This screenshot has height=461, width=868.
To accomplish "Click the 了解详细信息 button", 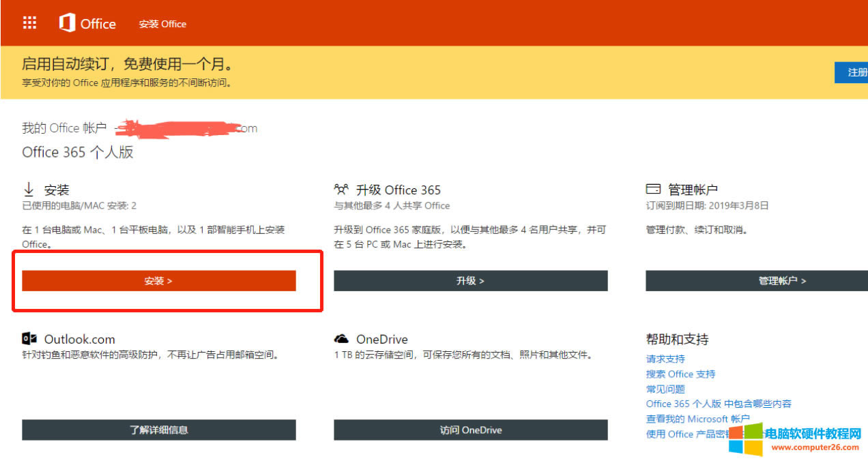I will (x=159, y=430).
